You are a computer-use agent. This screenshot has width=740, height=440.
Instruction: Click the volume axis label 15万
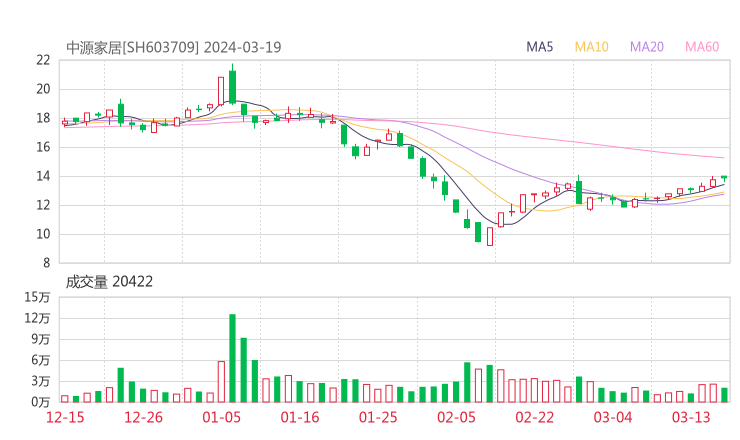pos(37,297)
